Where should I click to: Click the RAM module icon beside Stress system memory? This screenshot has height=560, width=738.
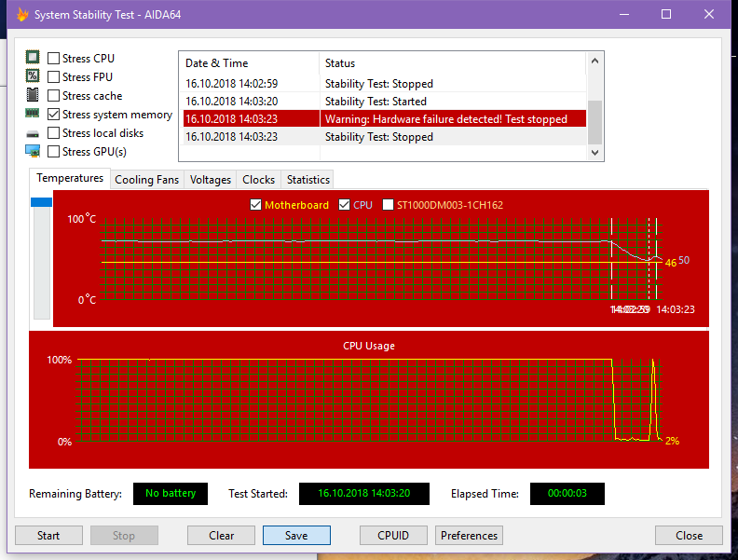[x=33, y=113]
